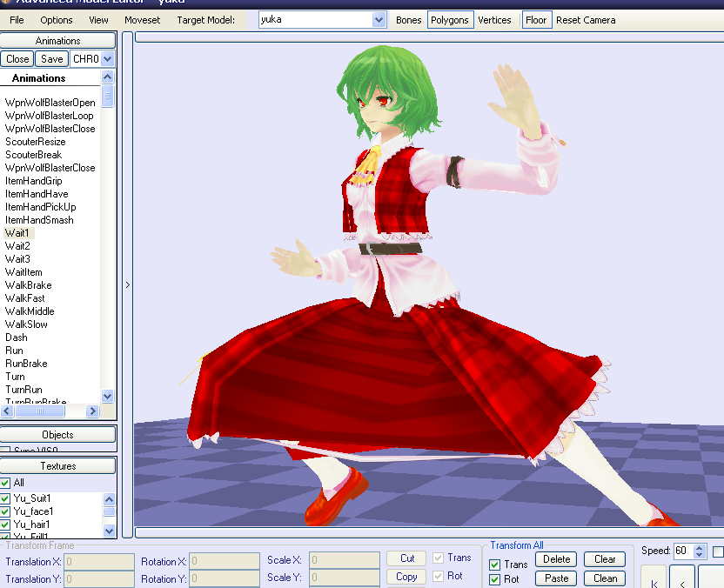Open the Options menu
This screenshot has width=724, height=588.
click(x=57, y=20)
